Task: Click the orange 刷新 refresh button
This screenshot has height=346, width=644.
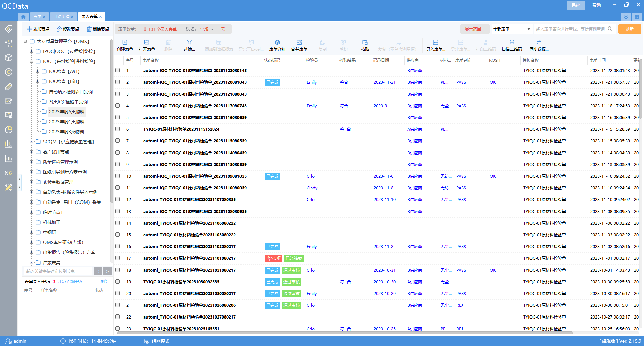Action: tap(629, 29)
